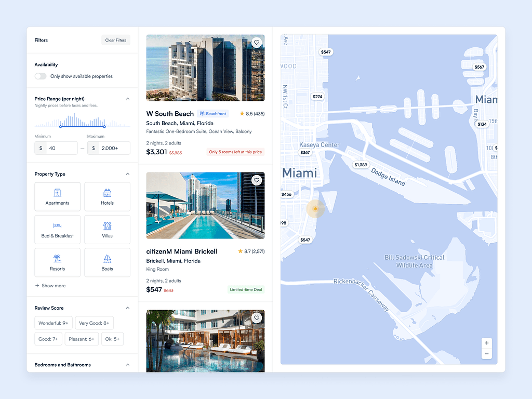
Task: Click the $547 pin below location marker
Action: (x=305, y=240)
